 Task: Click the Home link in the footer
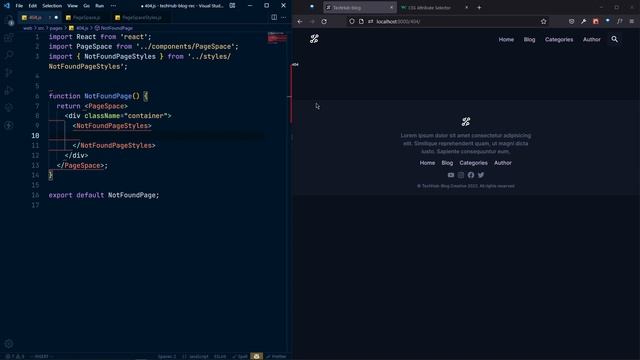click(x=427, y=163)
